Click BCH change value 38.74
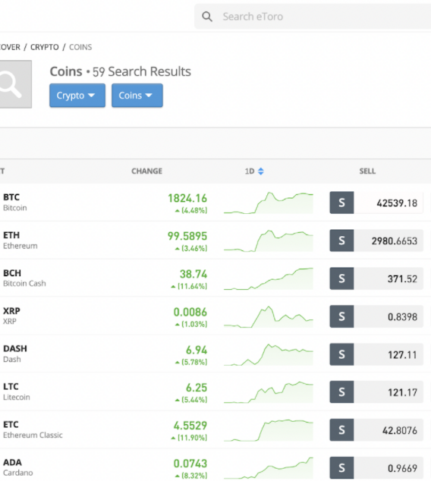This screenshot has width=431, height=481. pyautogui.click(x=194, y=274)
